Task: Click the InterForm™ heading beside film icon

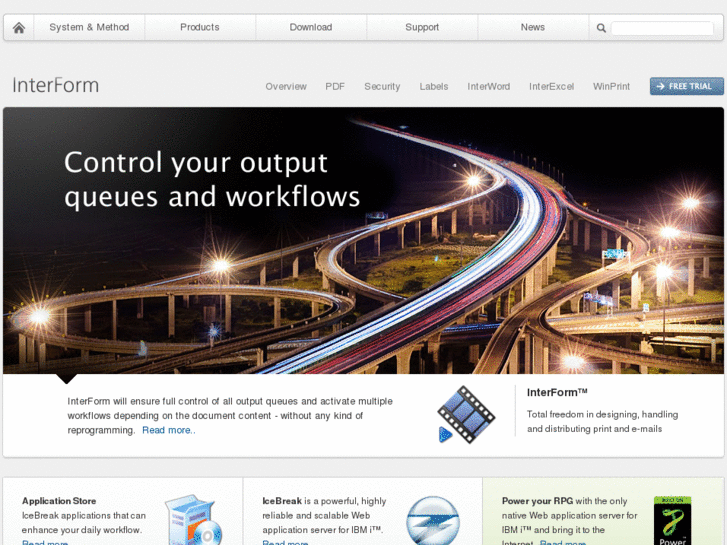Action: click(557, 392)
